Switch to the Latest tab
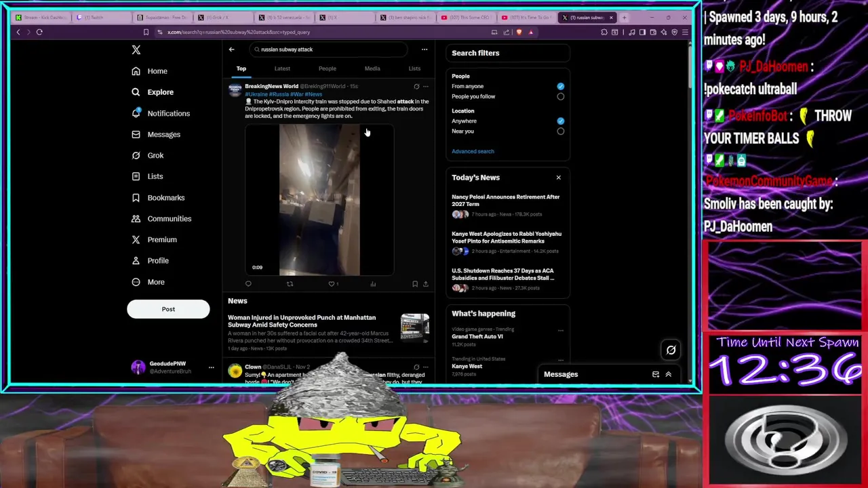Image resolution: width=868 pixels, height=488 pixels. click(282, 68)
